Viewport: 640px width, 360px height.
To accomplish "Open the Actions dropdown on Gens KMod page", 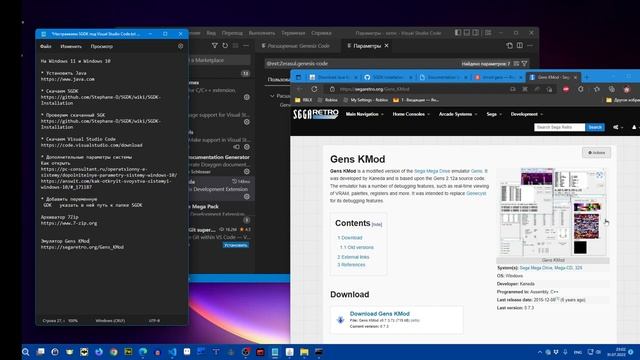I will pyautogui.click(x=596, y=153).
